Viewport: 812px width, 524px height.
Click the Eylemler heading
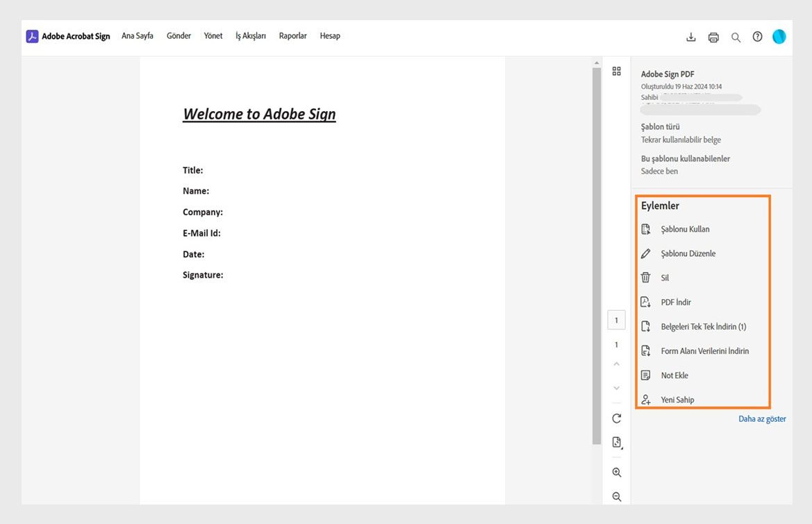tap(660, 206)
